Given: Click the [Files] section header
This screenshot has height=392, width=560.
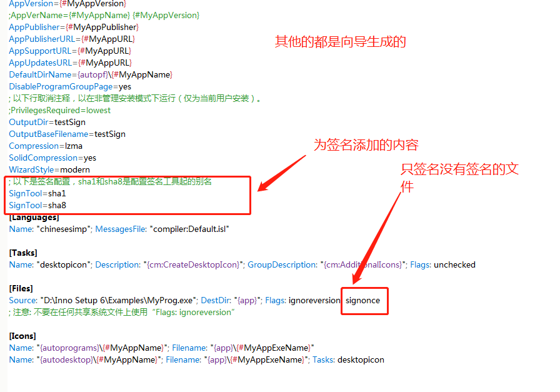Looking at the screenshot, I should coord(22,289).
